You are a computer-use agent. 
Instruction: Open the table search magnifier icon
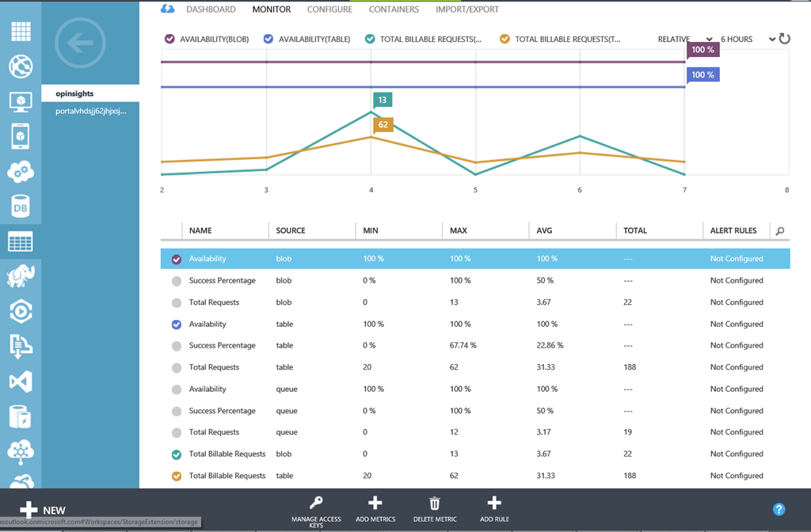(780, 231)
